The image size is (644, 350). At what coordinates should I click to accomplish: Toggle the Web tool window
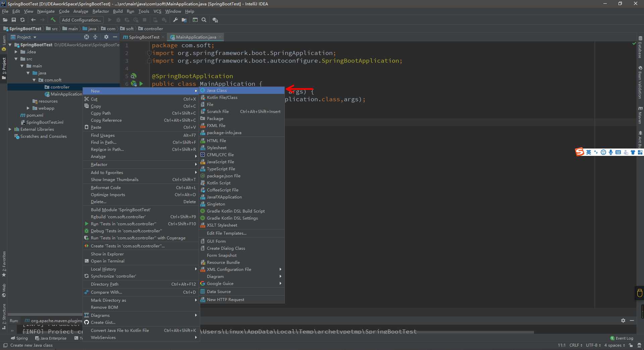click(x=4, y=291)
